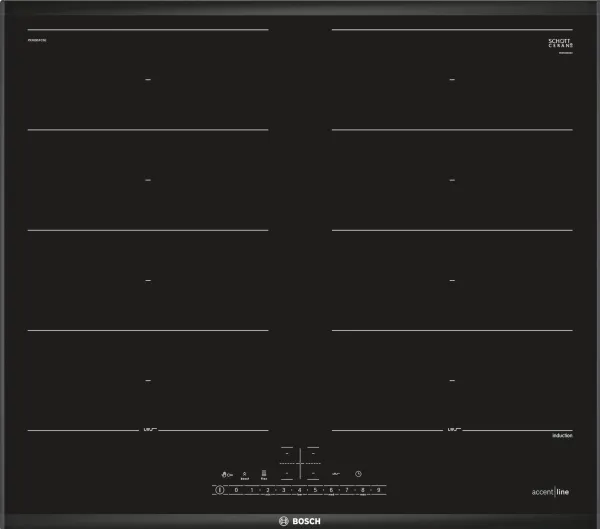Select the rear-left cooking zone selector
Image resolution: width=600 pixels, height=529 pixels.
click(287, 454)
